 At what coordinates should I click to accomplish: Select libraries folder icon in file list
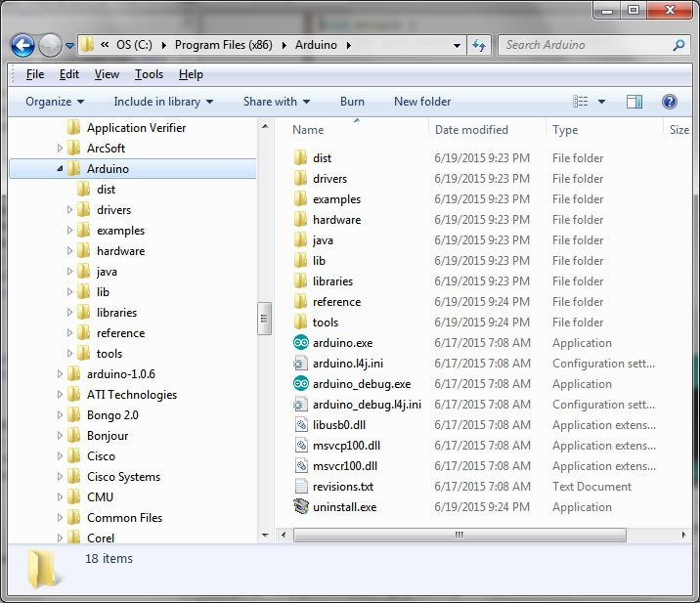pyautogui.click(x=301, y=281)
